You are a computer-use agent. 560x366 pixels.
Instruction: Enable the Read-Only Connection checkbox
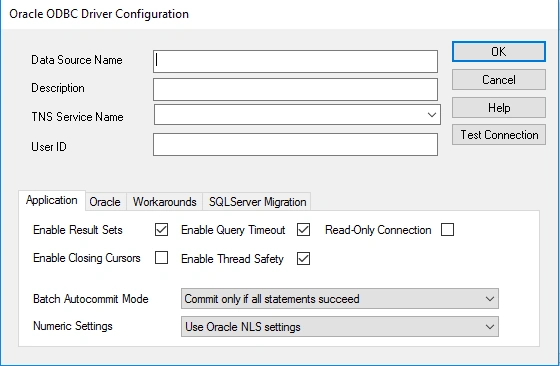click(448, 229)
